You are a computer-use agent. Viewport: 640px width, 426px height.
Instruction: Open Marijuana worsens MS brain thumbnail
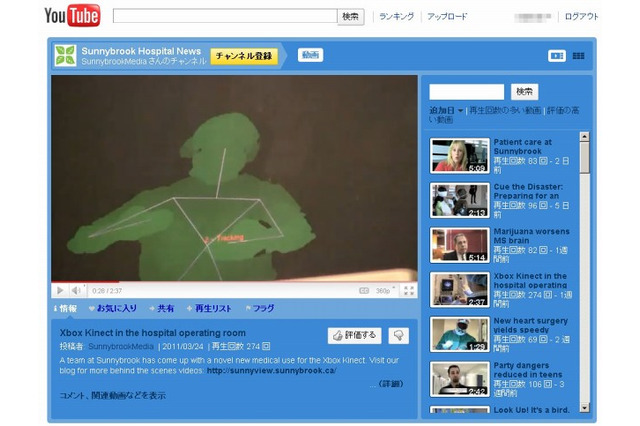pyautogui.click(x=460, y=245)
